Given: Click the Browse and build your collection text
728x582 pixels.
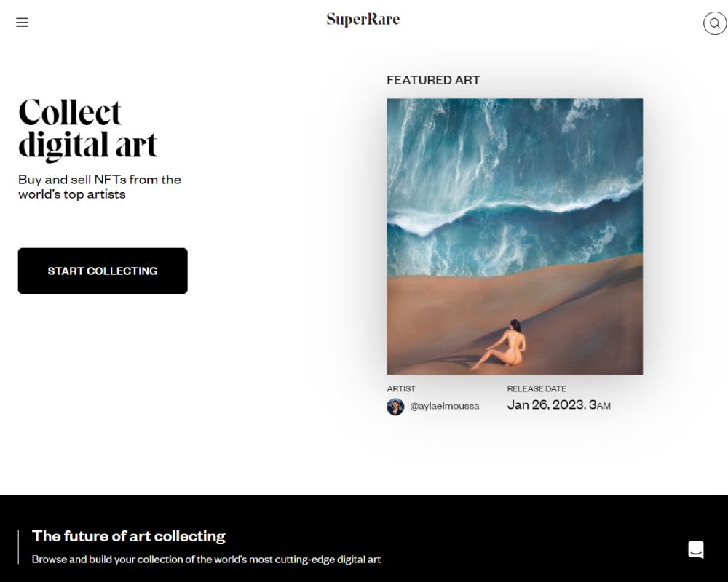Looking at the screenshot, I should [206, 559].
